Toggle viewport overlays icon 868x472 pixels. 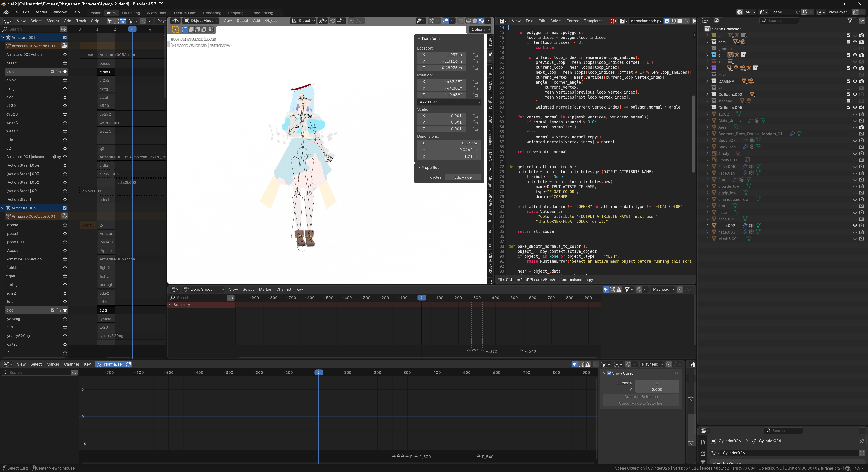446,21
